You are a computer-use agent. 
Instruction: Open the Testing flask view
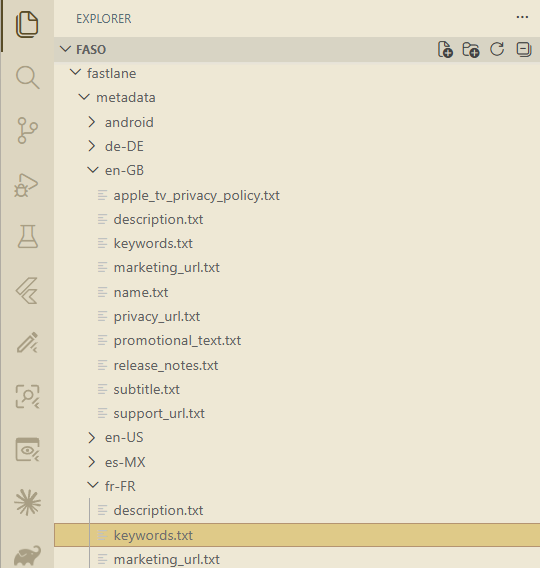pos(28,236)
